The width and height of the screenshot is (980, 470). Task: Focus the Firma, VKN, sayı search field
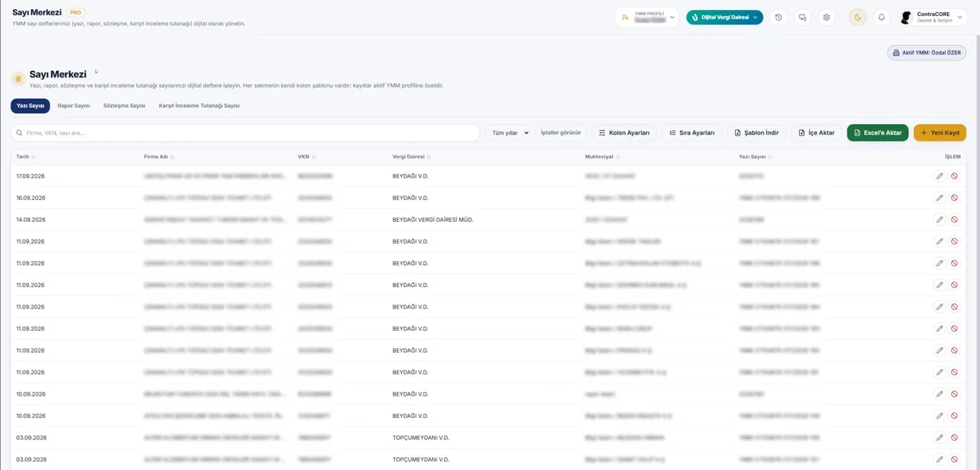[245, 132]
